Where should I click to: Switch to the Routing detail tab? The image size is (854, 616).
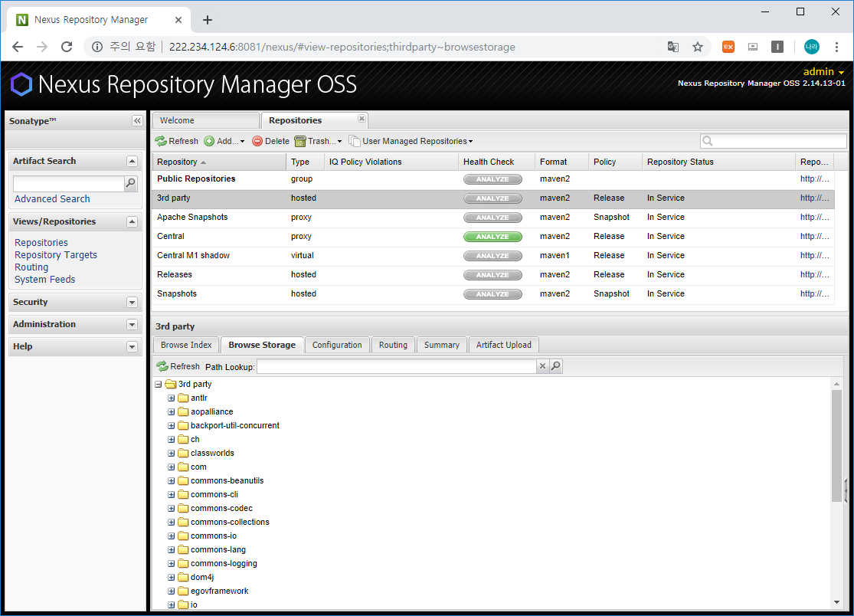tap(393, 345)
